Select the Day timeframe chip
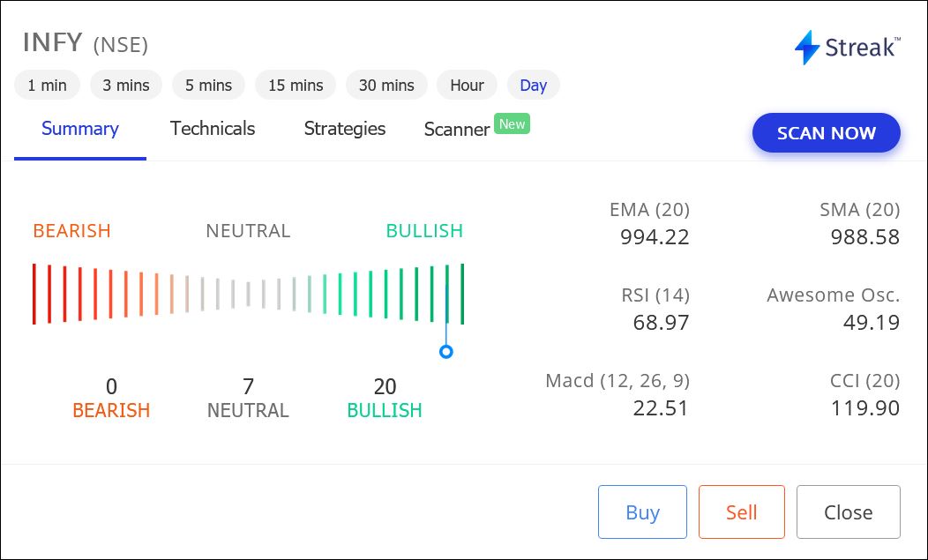This screenshot has height=560, width=928. coord(533,86)
